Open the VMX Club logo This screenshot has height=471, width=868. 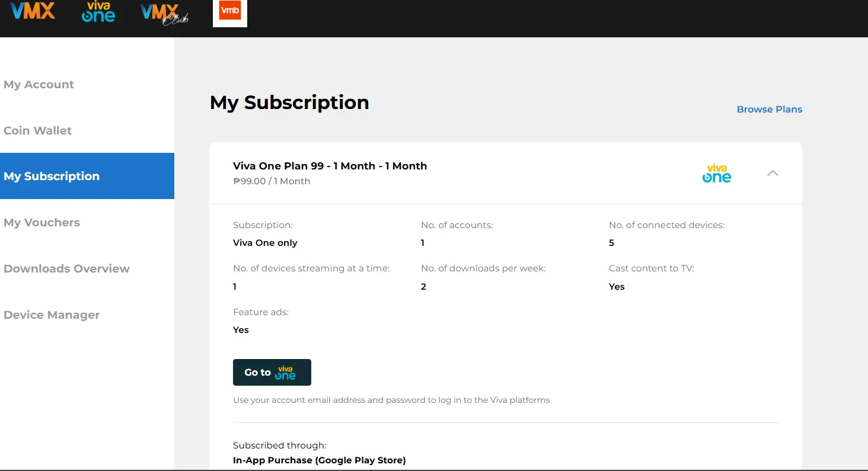[165, 14]
